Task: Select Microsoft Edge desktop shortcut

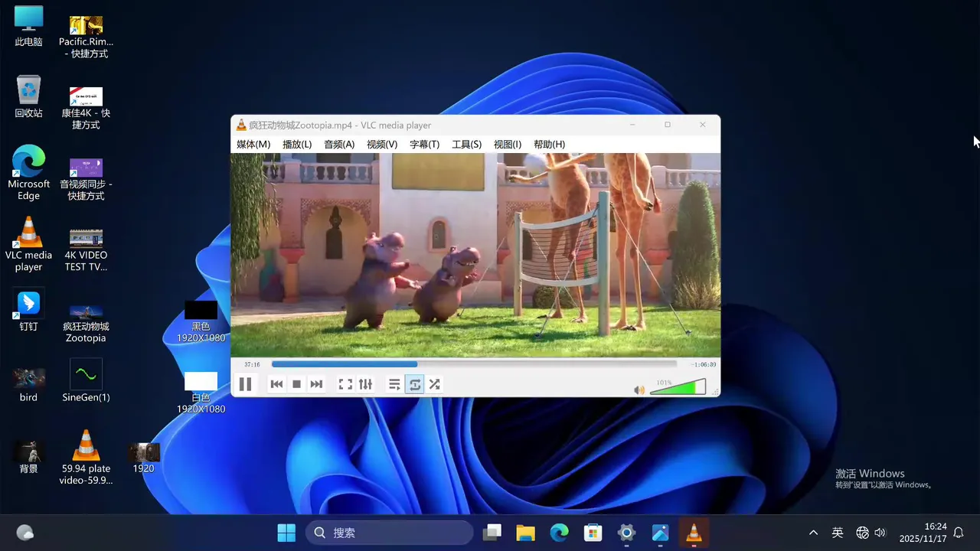Action: pos(28,173)
